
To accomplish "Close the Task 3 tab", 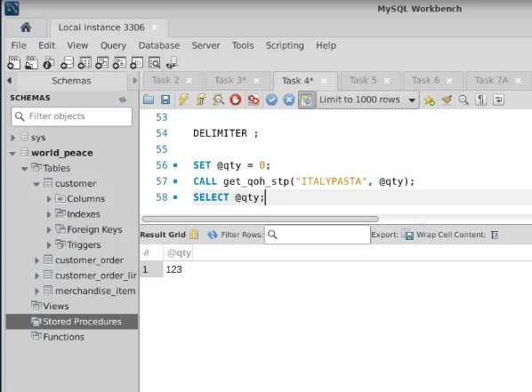I will coord(257,81).
